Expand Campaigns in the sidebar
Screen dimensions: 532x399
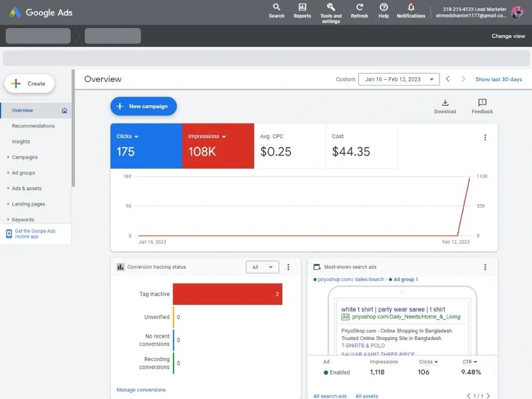click(x=8, y=157)
